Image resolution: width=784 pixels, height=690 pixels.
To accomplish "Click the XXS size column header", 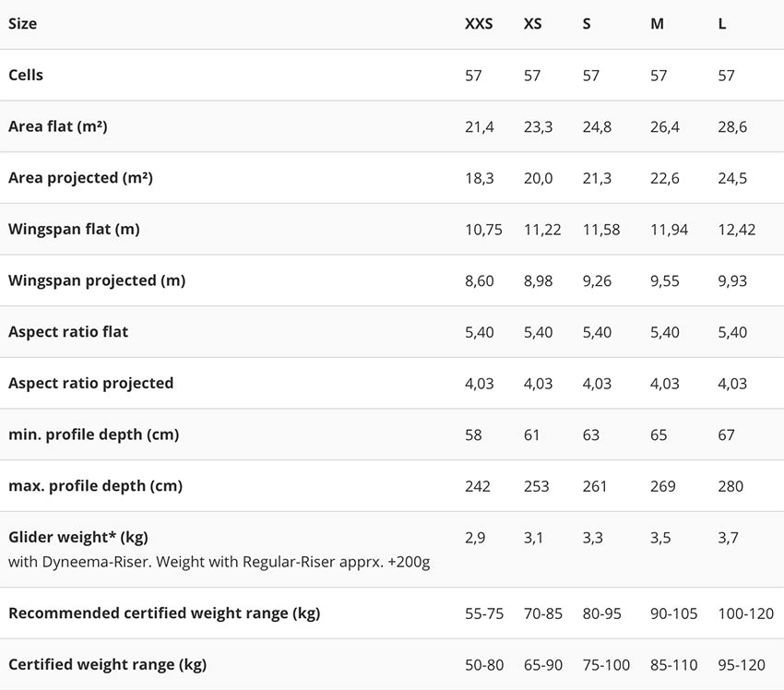I will (x=479, y=24).
